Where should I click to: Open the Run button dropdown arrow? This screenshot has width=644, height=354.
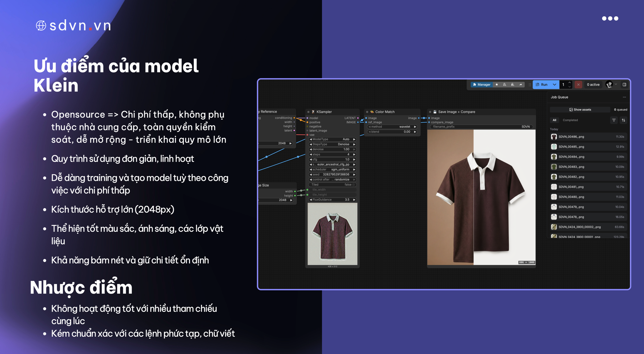point(554,85)
